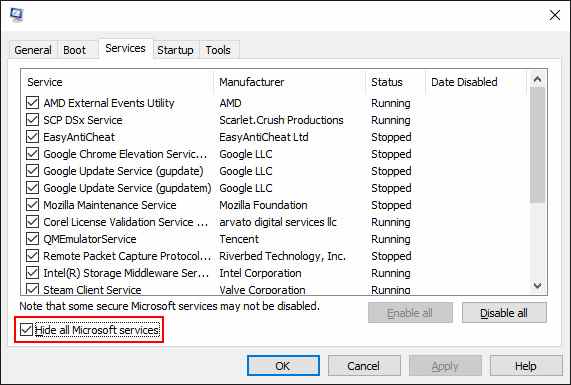Close the System Configuration dialog
Viewport: 571px width, 385px height.
[555, 15]
